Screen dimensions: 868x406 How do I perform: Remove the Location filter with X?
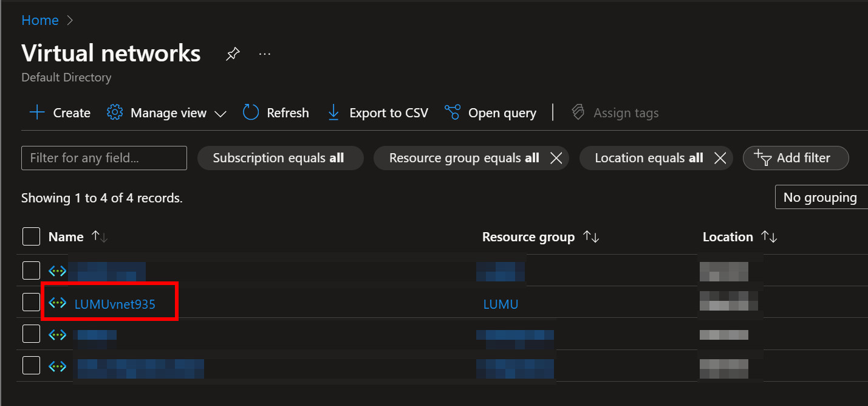click(720, 158)
